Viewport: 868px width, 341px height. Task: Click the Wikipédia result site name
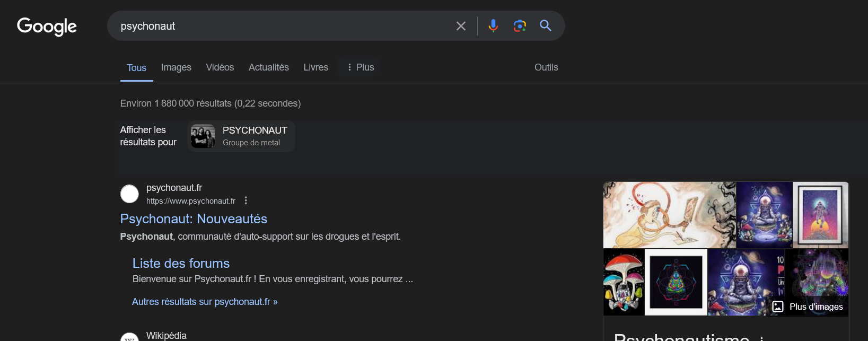[166, 336]
